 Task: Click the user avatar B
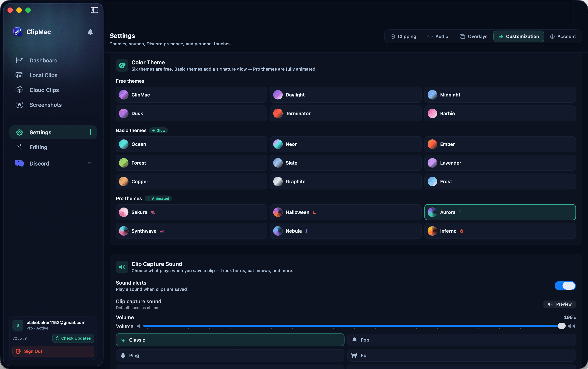point(18,325)
